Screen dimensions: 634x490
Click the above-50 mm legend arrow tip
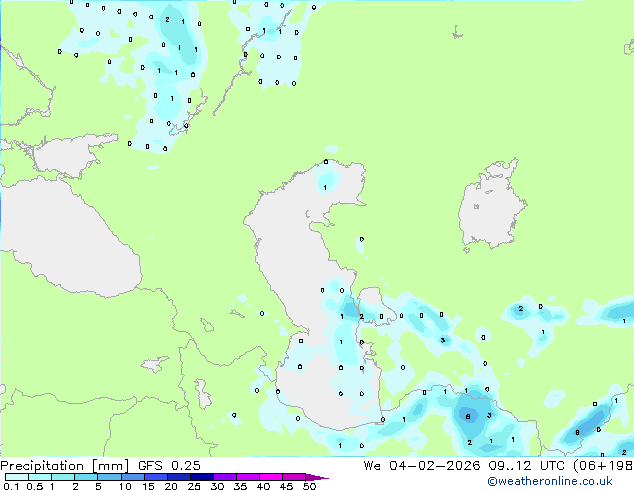[317, 477]
